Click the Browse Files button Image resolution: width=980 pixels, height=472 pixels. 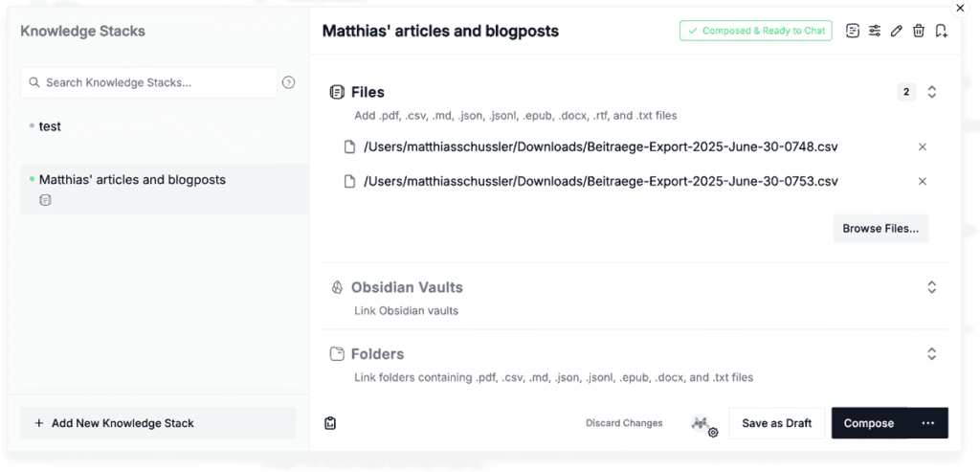880,229
